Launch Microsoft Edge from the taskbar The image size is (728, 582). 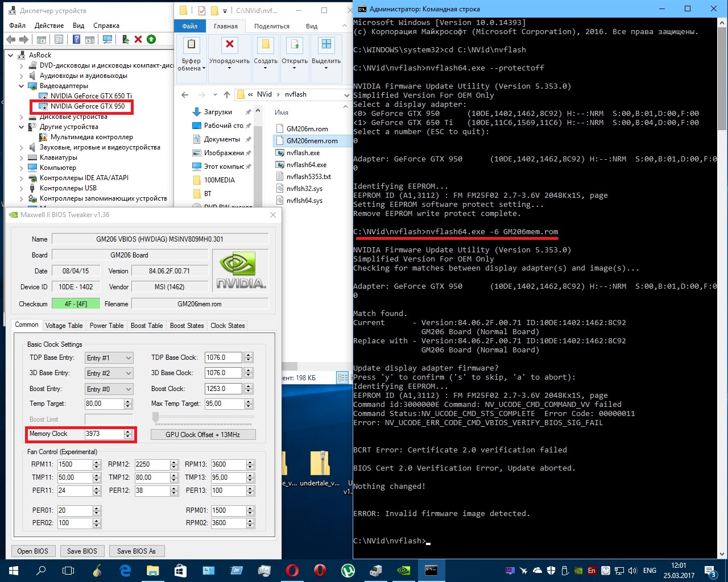pos(125,570)
